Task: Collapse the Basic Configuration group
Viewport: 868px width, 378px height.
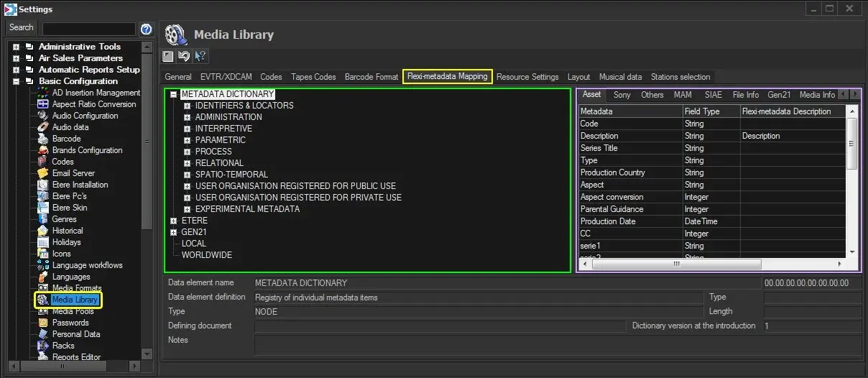Action: (x=16, y=81)
